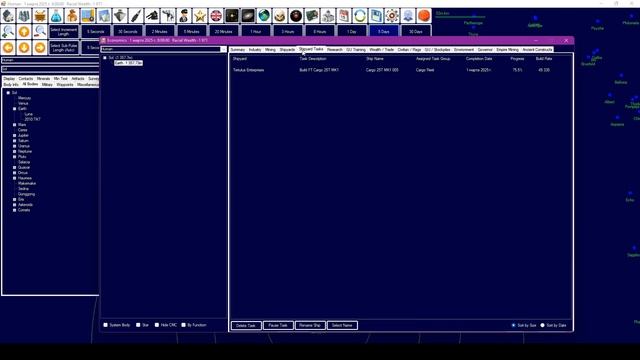
Task: Expand the Comets node in system tree
Action: pyautogui.click(x=15, y=210)
